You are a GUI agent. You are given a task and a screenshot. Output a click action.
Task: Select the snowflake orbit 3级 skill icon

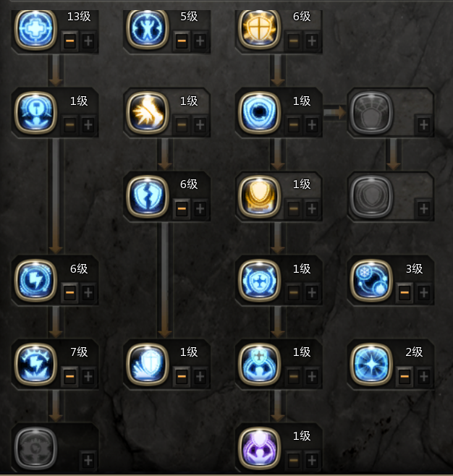click(x=371, y=280)
